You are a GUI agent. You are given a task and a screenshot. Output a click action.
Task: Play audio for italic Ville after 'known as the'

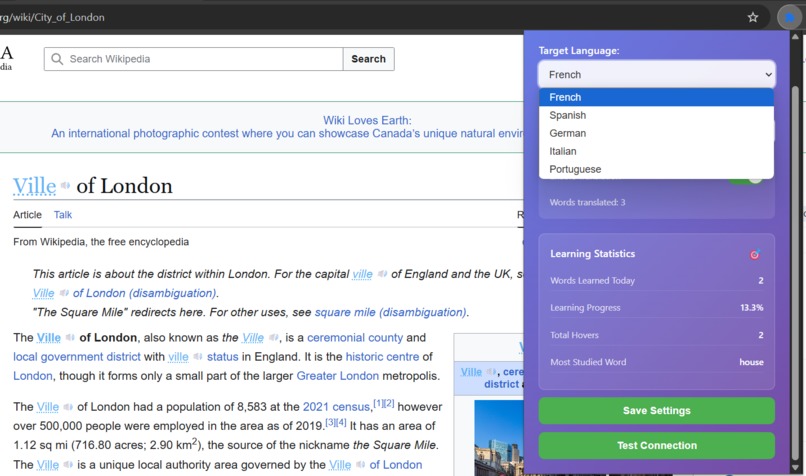tap(273, 338)
